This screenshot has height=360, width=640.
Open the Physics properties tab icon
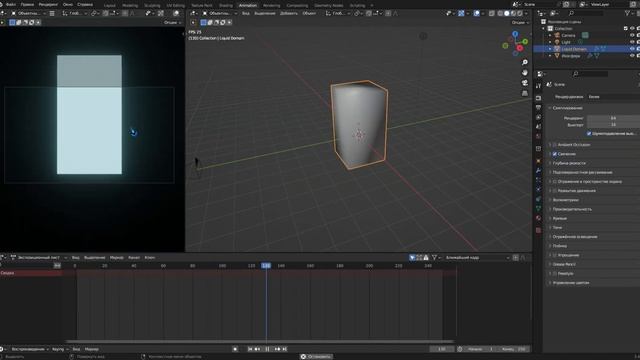538,189
